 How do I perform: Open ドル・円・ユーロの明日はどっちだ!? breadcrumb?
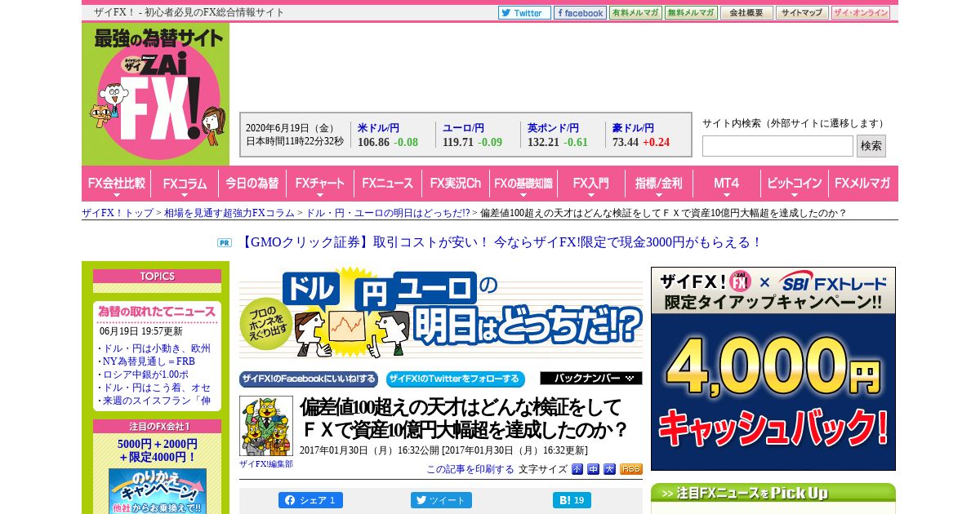tap(388, 213)
